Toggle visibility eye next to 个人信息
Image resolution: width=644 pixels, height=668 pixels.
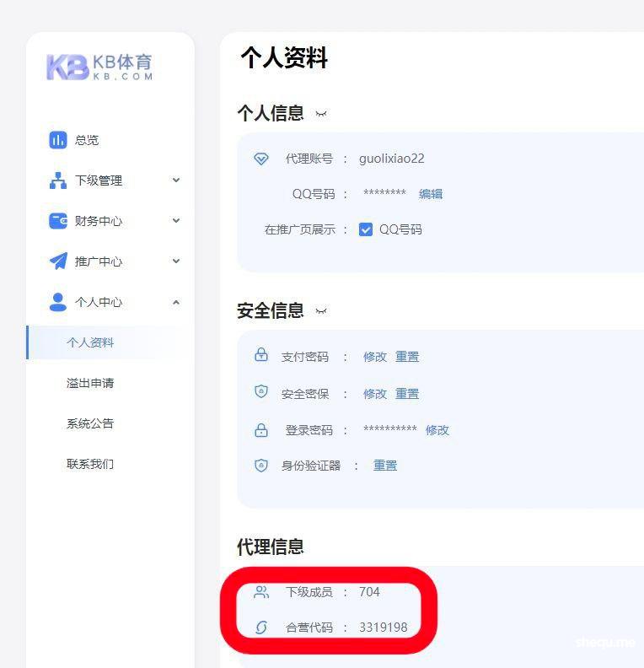320,114
